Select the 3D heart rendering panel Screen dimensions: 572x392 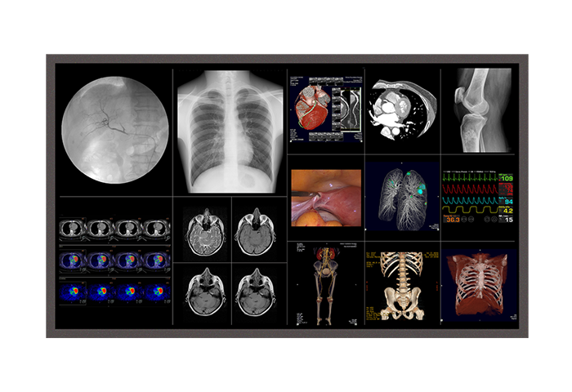point(324,109)
